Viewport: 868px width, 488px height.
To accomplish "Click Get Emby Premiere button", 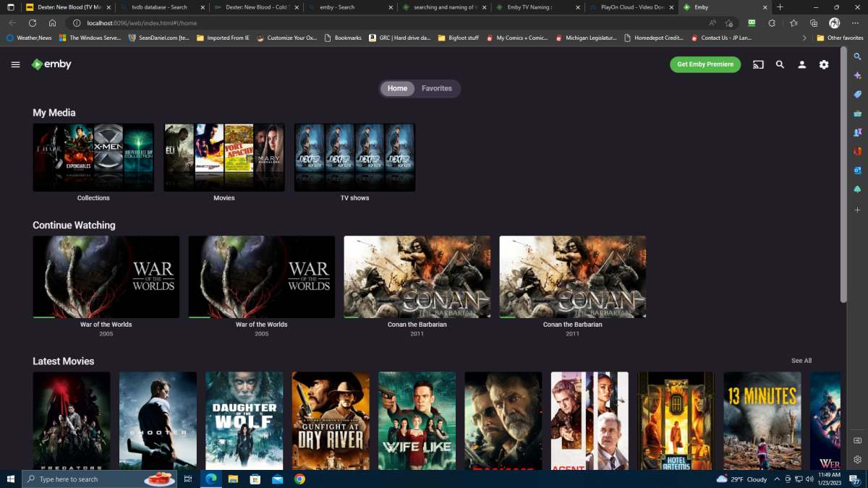I will pyautogui.click(x=705, y=64).
